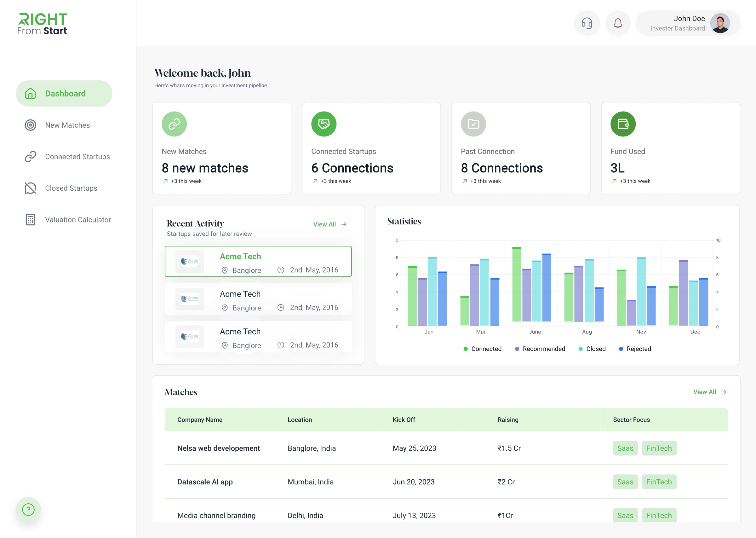Image resolution: width=756 pixels, height=538 pixels.
Task: Click the Right From Start logo
Action: [x=43, y=24]
